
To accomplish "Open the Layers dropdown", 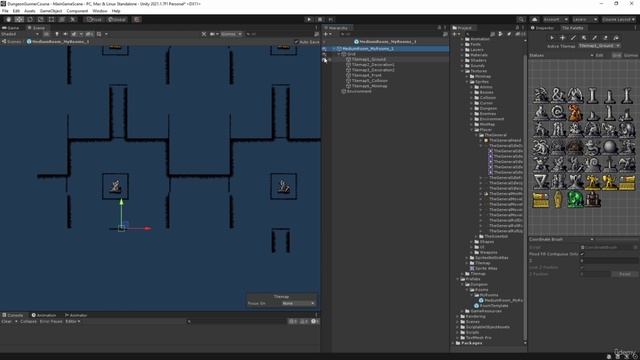I will [x=585, y=20].
